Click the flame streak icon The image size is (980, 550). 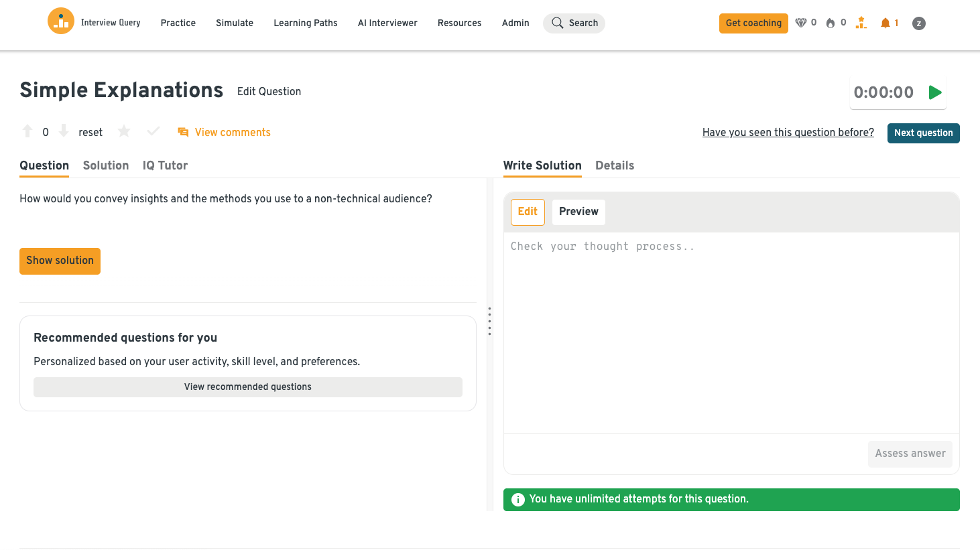coord(831,23)
